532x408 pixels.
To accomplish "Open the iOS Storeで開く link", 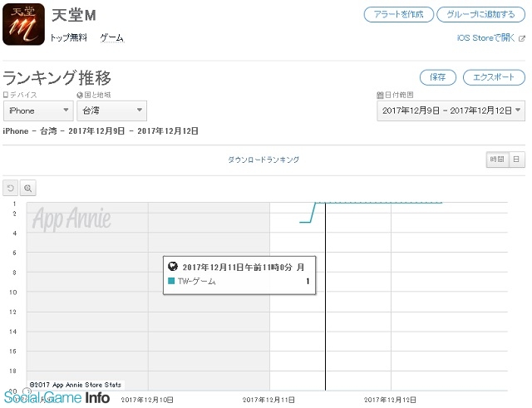I will tap(485, 38).
